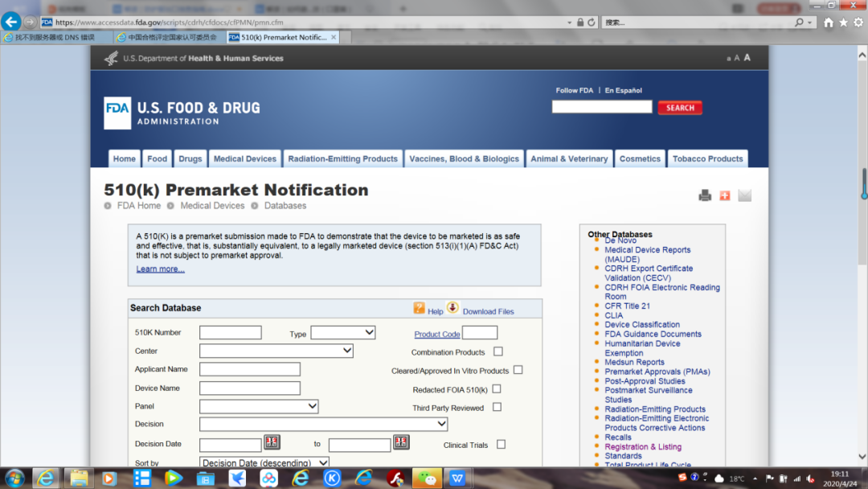The height and width of the screenshot is (489, 868).
Task: Open the Product Code link
Action: [x=436, y=334]
